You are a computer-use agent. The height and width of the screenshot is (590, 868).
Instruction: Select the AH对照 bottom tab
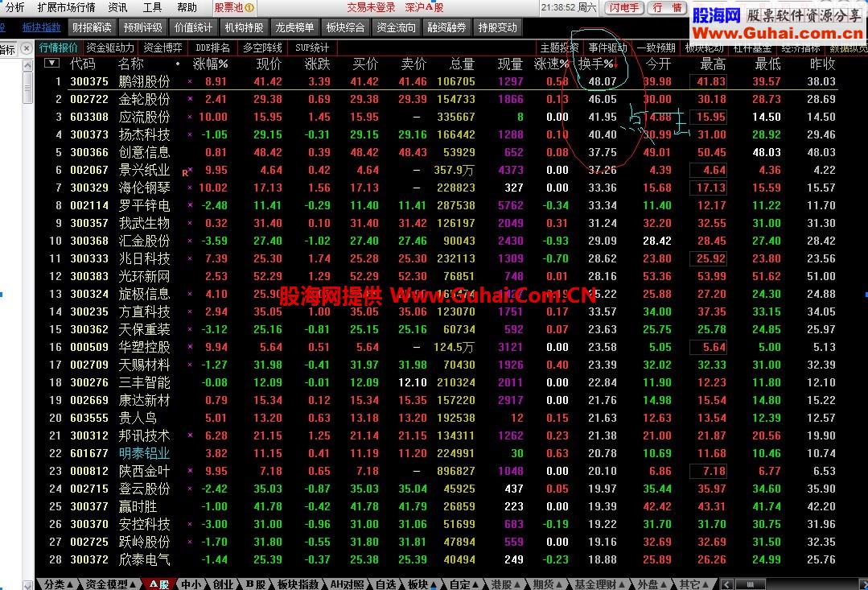coord(348,584)
